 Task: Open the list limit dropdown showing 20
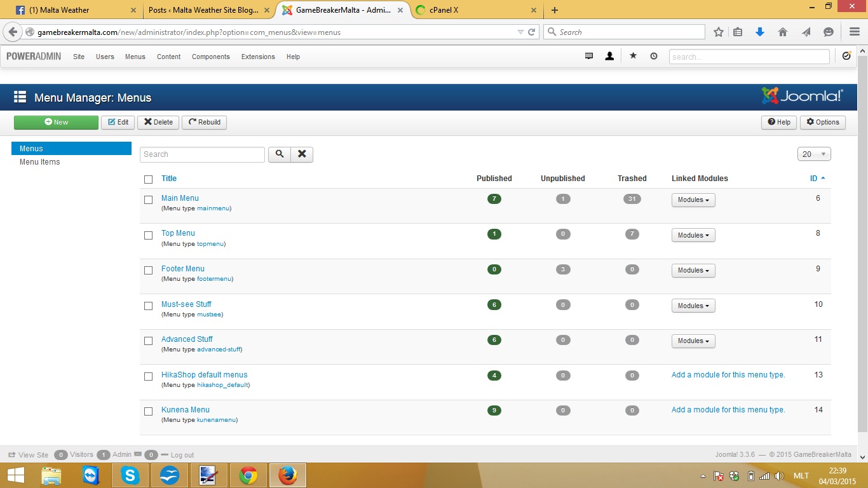pyautogui.click(x=814, y=154)
